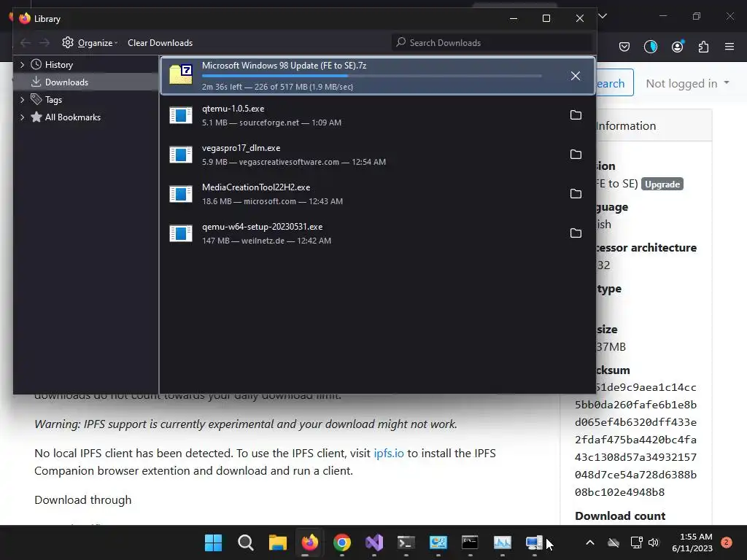The image size is (747, 560).
Task: Show MediaCreationTool22H2.exe in its folder
Action: coord(576,194)
